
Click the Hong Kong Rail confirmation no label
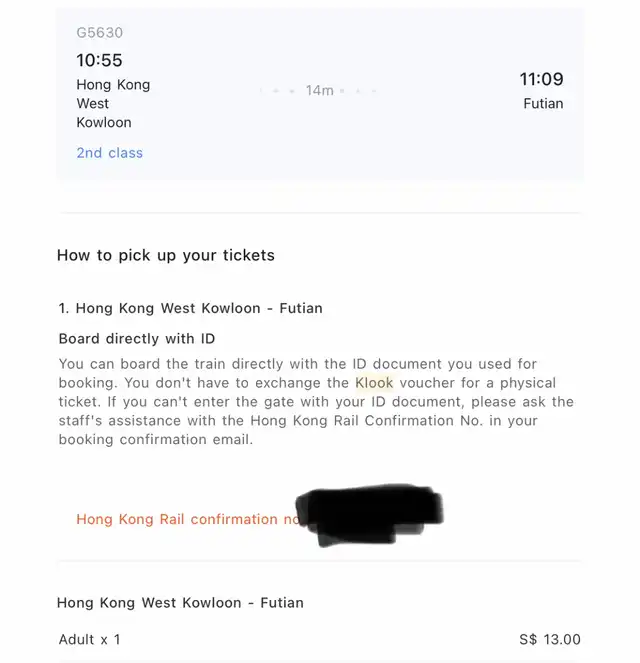(x=188, y=519)
